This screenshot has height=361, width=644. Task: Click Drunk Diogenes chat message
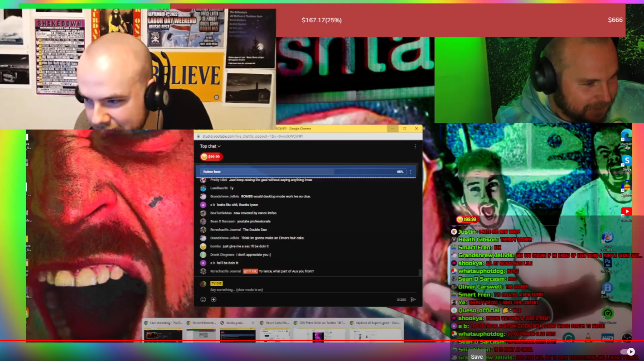pos(236,255)
